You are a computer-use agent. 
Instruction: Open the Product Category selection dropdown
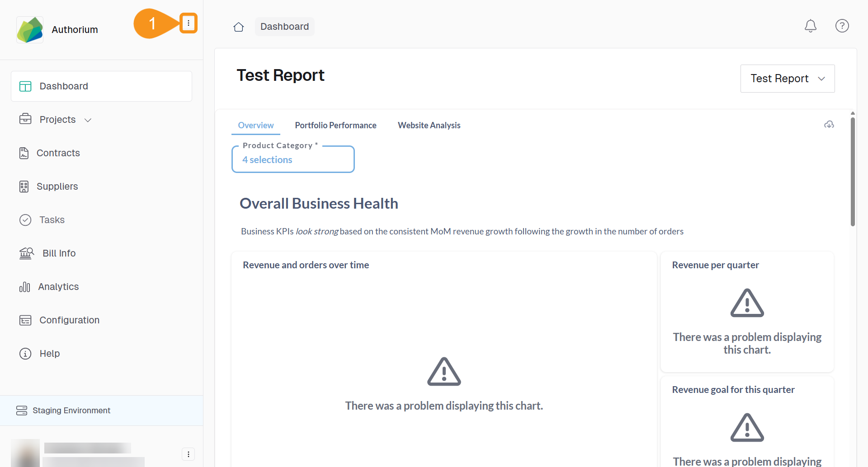tap(292, 159)
